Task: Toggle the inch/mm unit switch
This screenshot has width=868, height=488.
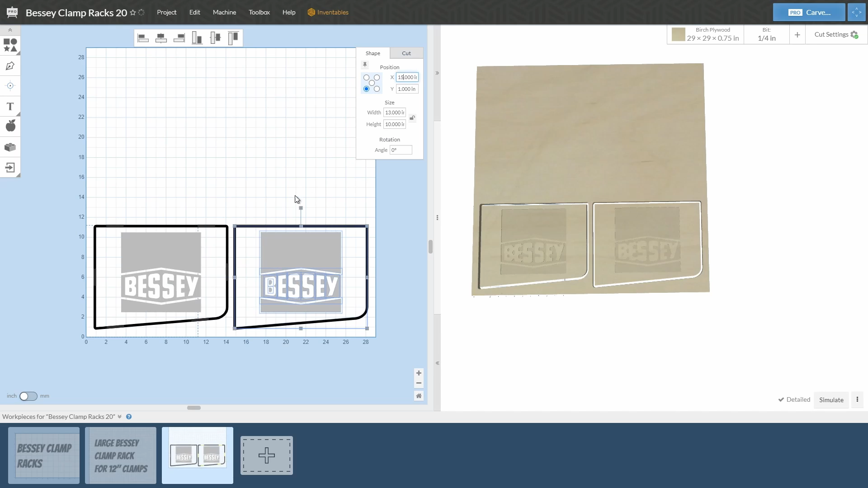Action: point(28,396)
